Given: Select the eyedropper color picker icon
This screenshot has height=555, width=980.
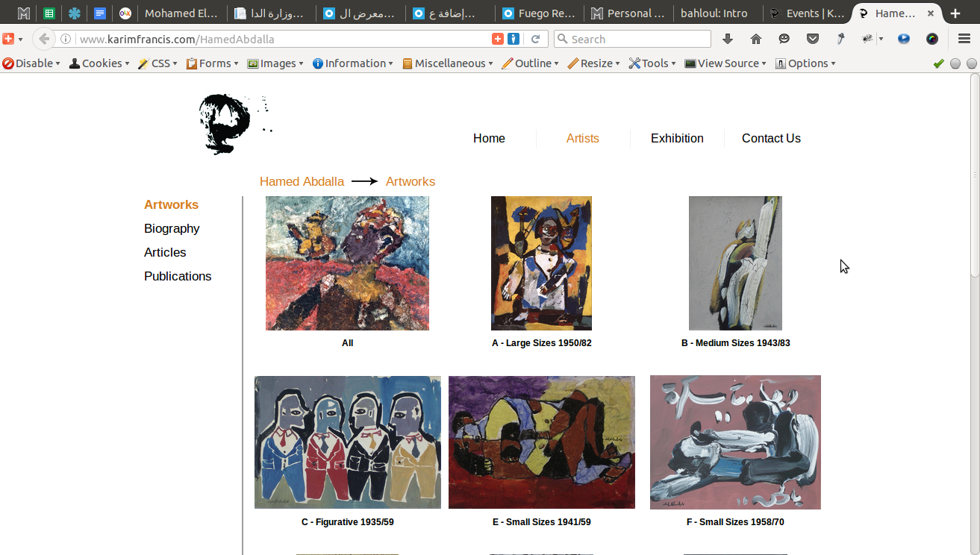Looking at the screenshot, I should point(841,39).
